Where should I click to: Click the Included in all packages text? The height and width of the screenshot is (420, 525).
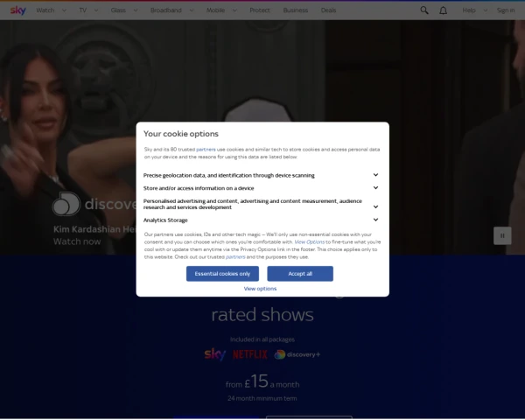click(x=262, y=339)
